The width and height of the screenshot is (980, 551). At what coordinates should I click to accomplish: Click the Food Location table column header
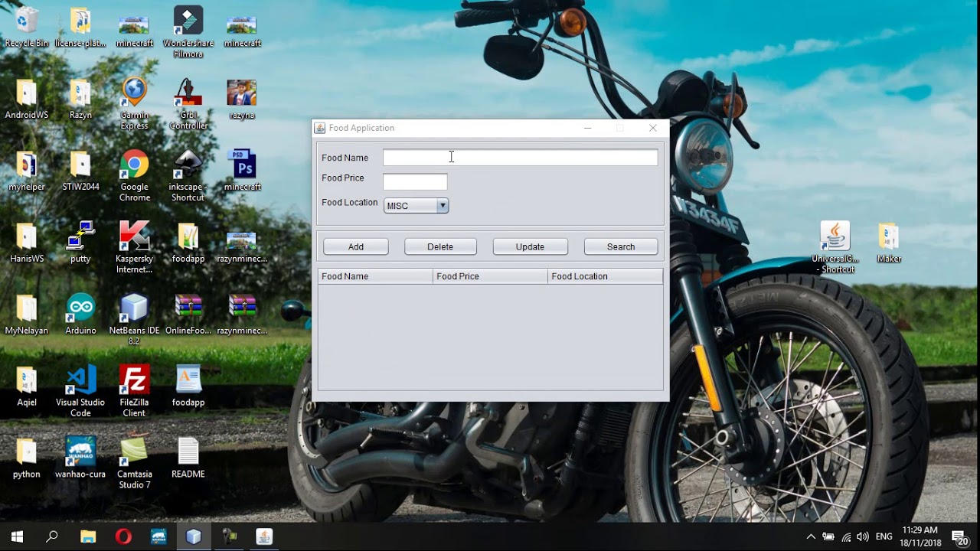click(606, 276)
